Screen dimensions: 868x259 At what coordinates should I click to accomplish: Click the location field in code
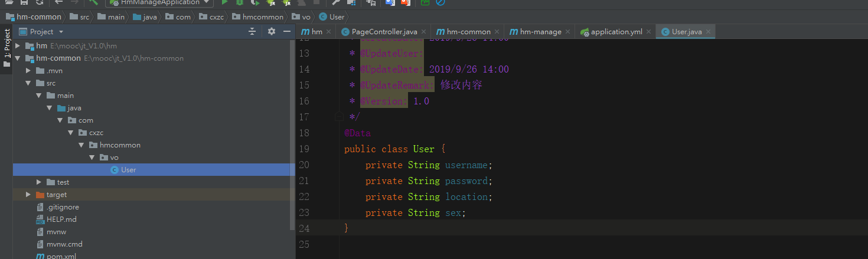(x=466, y=197)
